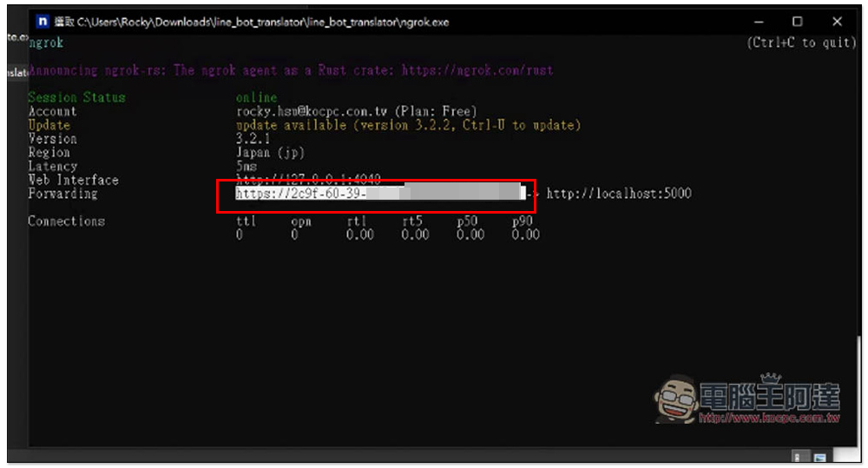Click the http://127.0.0.1:4040 web interface URL
This screenshot has width=868, height=468.
(x=308, y=178)
